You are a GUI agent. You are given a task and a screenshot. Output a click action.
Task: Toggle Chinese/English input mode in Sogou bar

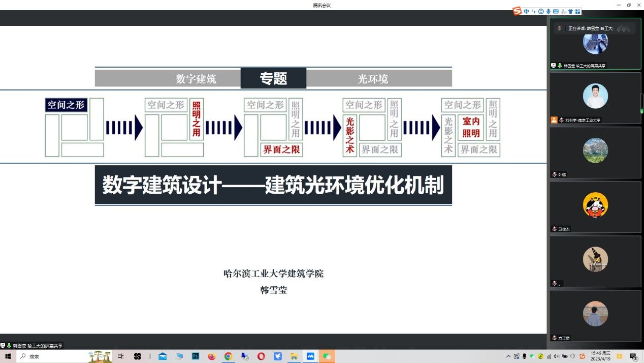527,11
